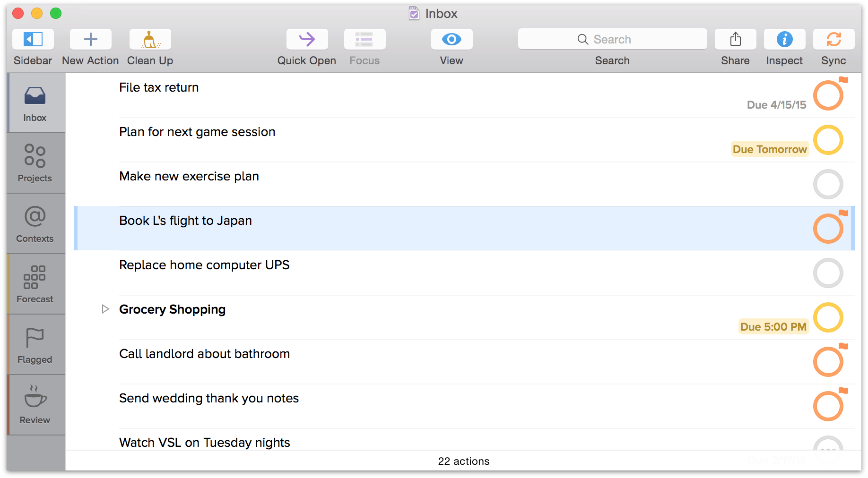Open the Inbox perspective
The image size is (868, 478).
click(x=35, y=103)
